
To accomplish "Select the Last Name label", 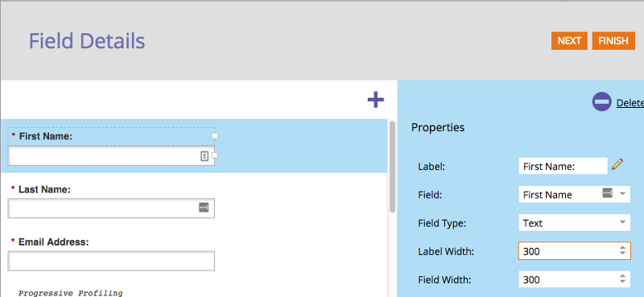I will point(44,189).
